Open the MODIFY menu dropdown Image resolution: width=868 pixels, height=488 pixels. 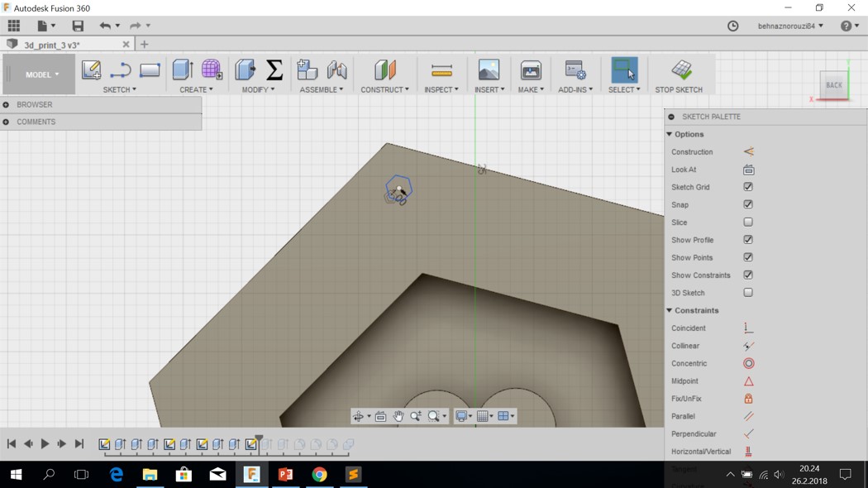[x=258, y=89]
